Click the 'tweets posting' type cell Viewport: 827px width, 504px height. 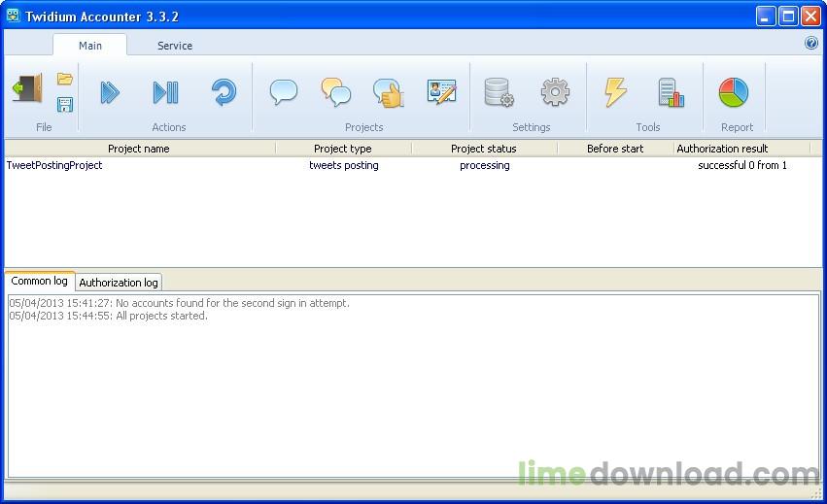coord(344,165)
